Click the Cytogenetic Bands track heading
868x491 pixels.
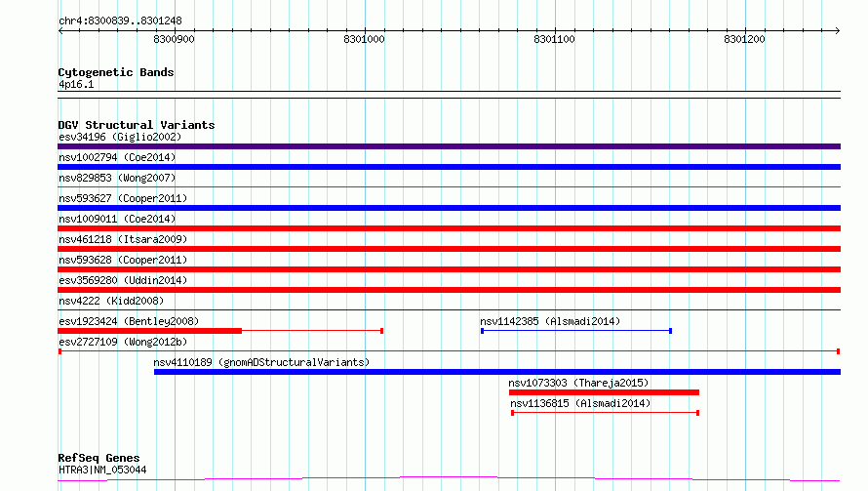(x=116, y=72)
